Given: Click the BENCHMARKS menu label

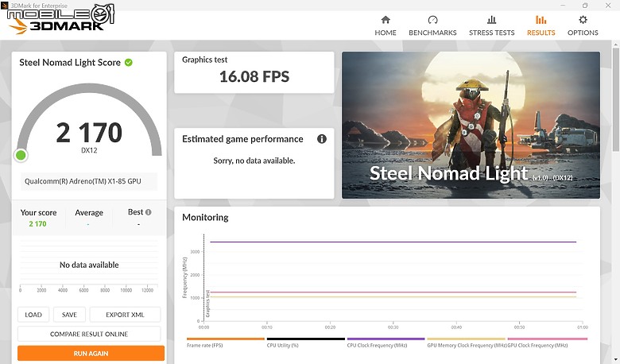Looking at the screenshot, I should click(x=432, y=33).
